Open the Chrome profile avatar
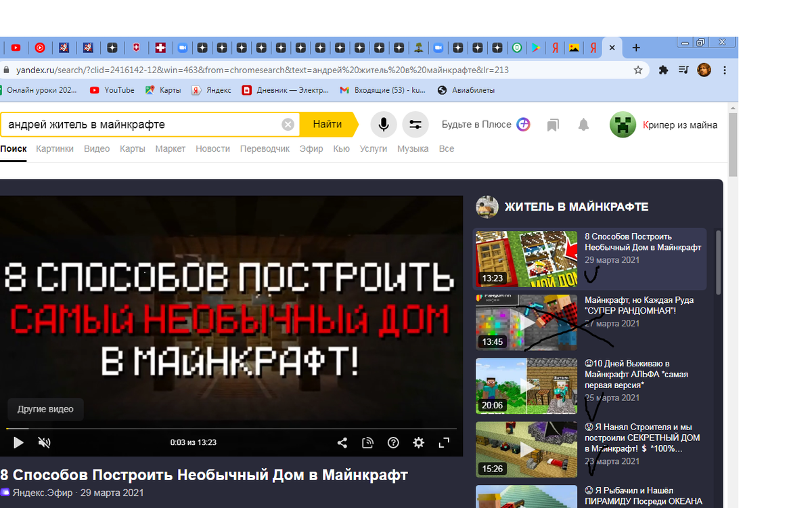 click(x=704, y=70)
